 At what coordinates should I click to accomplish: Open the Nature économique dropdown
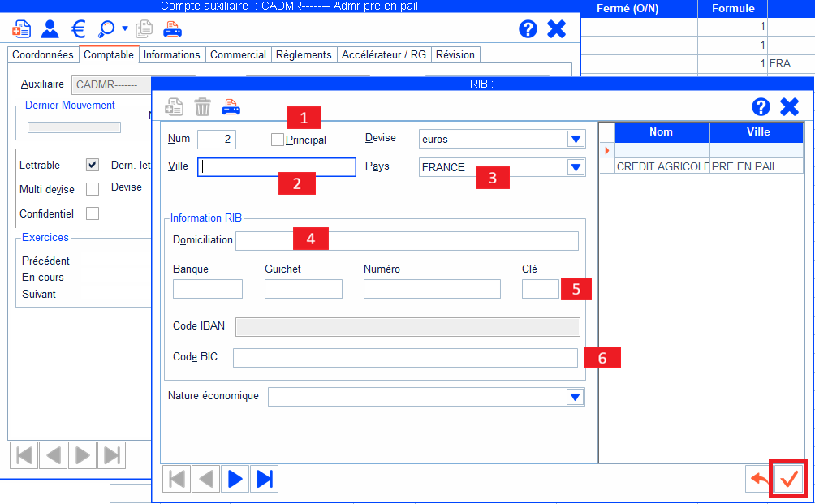tap(576, 397)
